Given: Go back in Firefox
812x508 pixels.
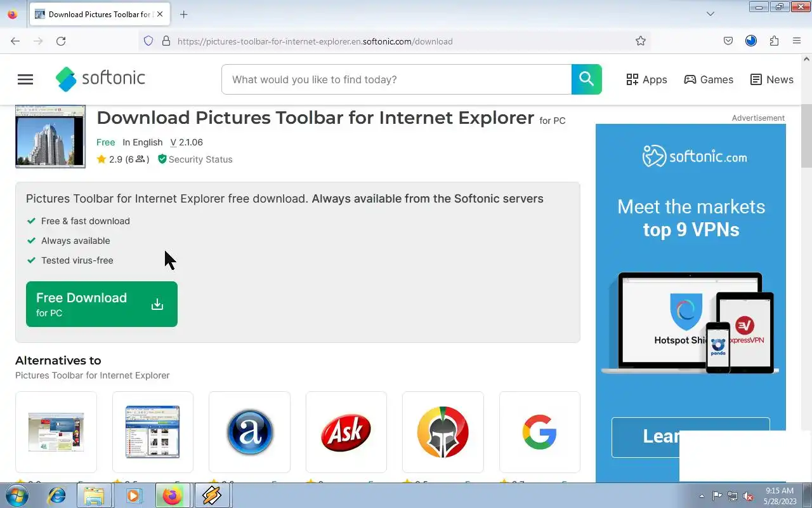Looking at the screenshot, I should pos(15,41).
